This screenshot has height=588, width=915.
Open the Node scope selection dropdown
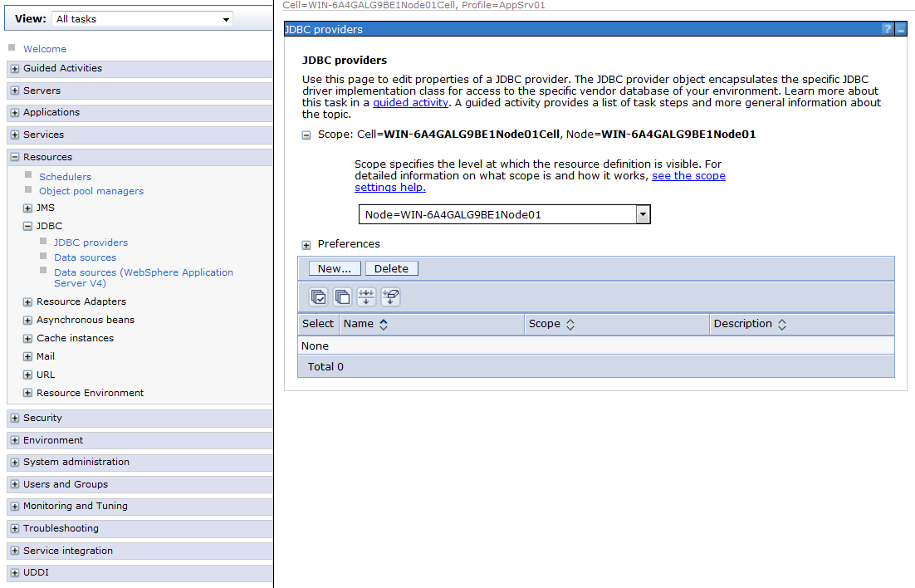[504, 214]
